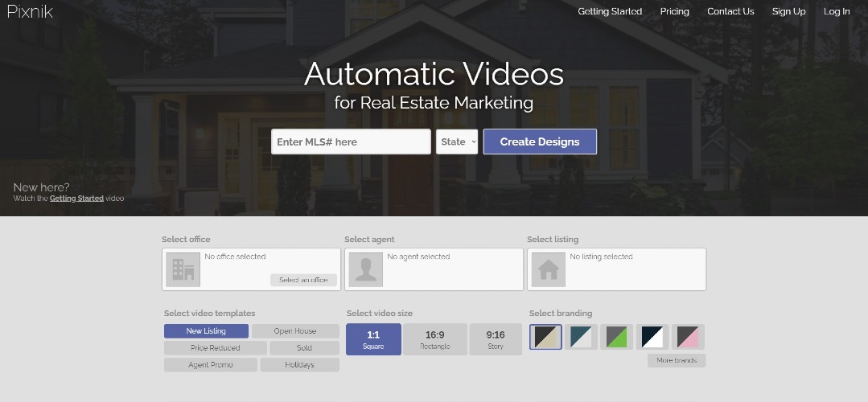
Task: Select the navy and white branding swatch
Action: coord(652,337)
